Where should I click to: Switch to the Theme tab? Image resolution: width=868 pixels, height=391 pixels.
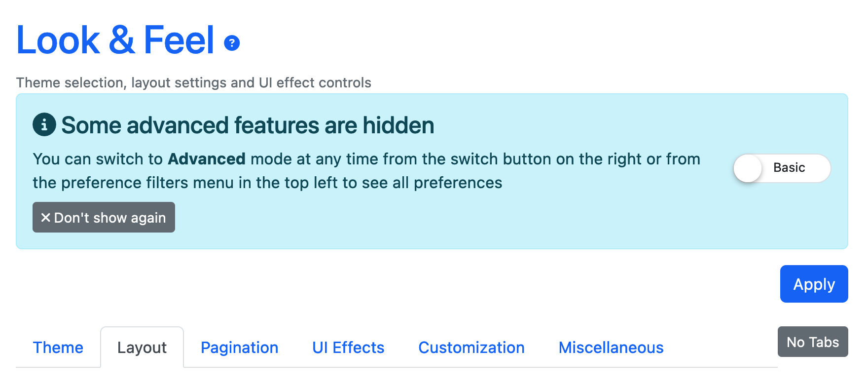58,348
